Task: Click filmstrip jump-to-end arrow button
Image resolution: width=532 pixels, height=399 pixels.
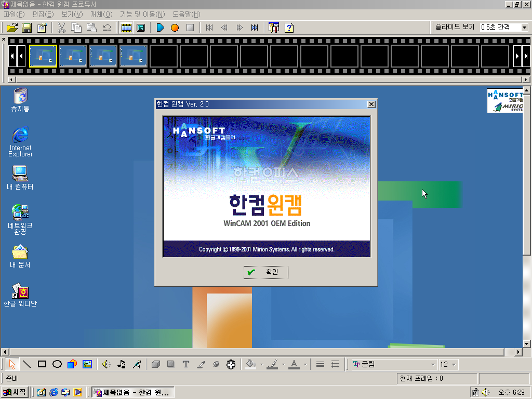Action: coord(526,56)
